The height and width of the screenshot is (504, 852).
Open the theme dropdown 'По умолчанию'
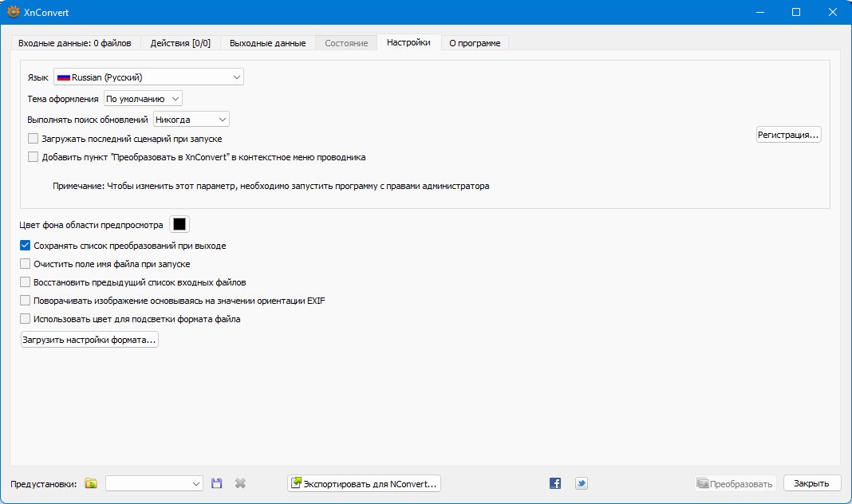tap(143, 99)
